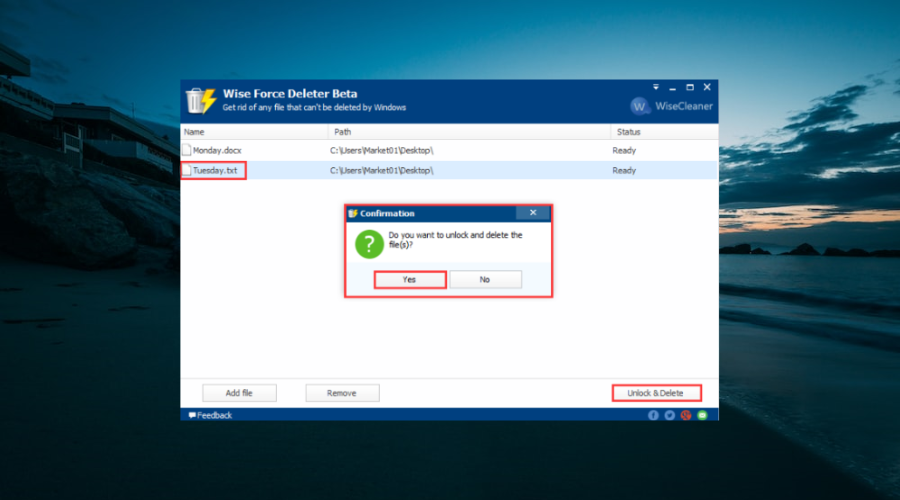This screenshot has width=900, height=500.
Task: Click the Remove button
Action: tap(342, 393)
